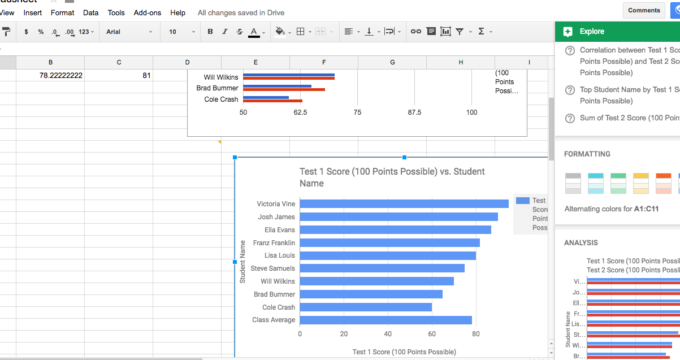Open the Tools menu
Image resolution: width=680 pixels, height=360 pixels.
pos(116,13)
